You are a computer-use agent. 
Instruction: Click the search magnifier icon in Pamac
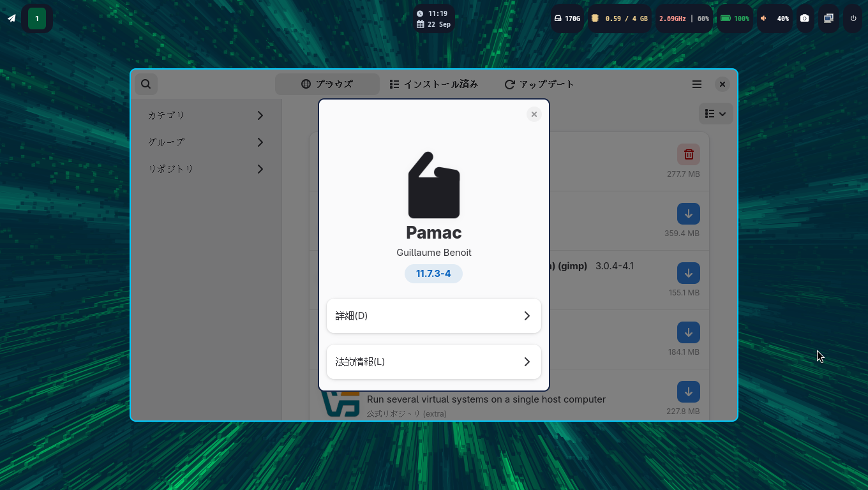(x=146, y=84)
